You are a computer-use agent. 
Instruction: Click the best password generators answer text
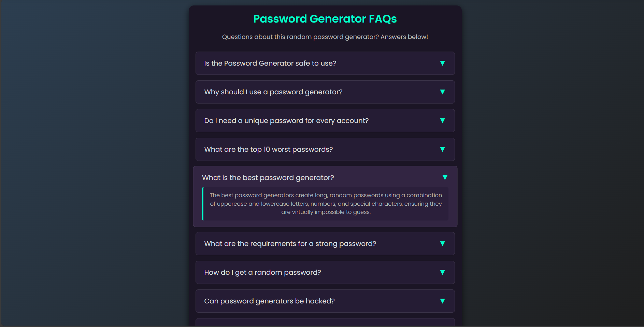pyautogui.click(x=326, y=204)
